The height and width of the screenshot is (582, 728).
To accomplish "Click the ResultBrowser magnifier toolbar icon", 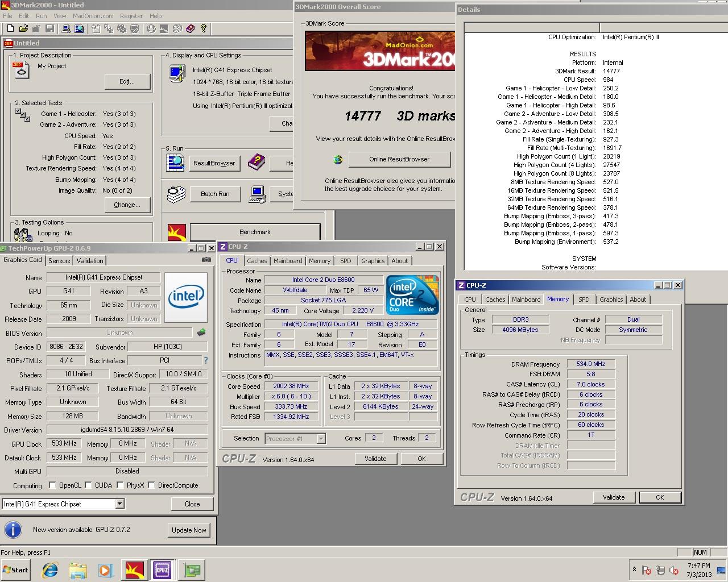I will [79, 28].
